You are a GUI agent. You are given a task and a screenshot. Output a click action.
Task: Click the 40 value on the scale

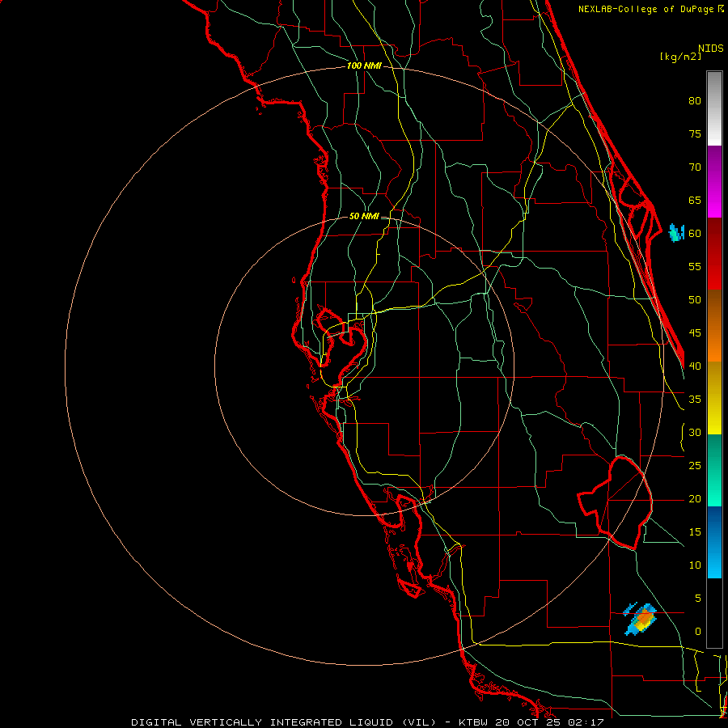point(695,366)
